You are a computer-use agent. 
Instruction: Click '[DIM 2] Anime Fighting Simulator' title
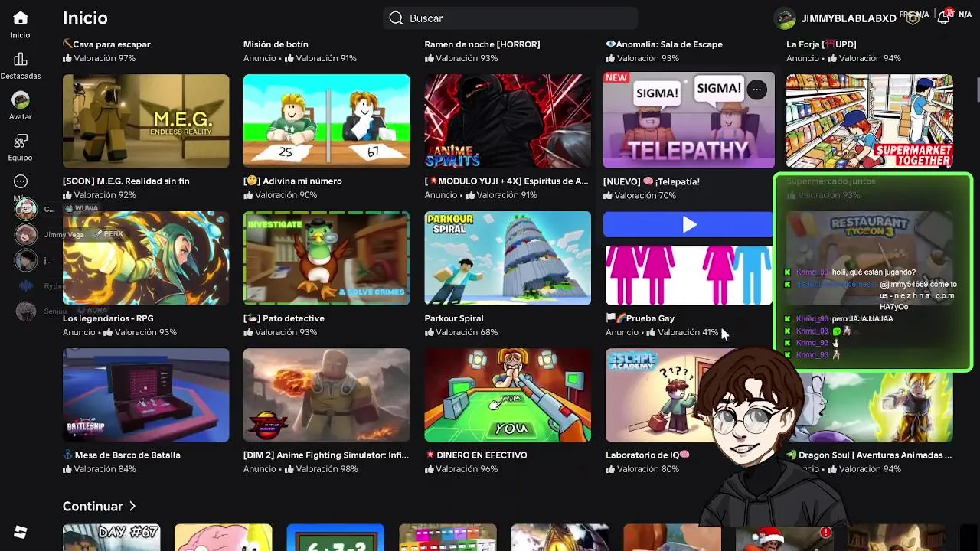[326, 455]
